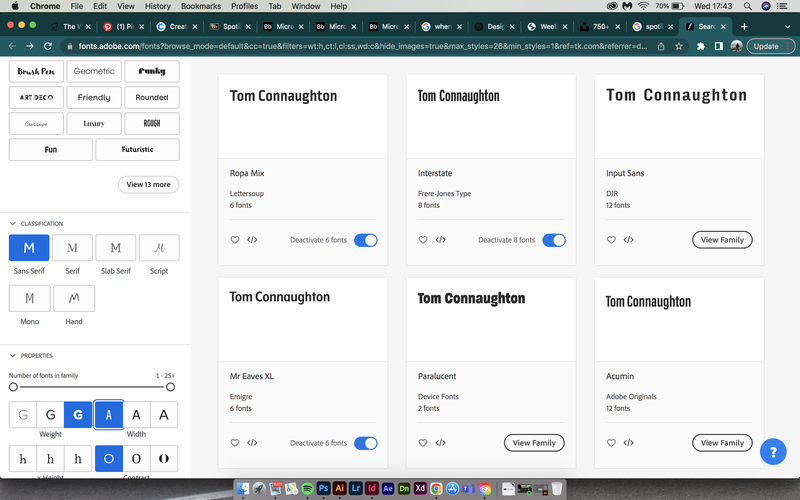
Task: Open the blue help question mark button
Action: coord(773,452)
